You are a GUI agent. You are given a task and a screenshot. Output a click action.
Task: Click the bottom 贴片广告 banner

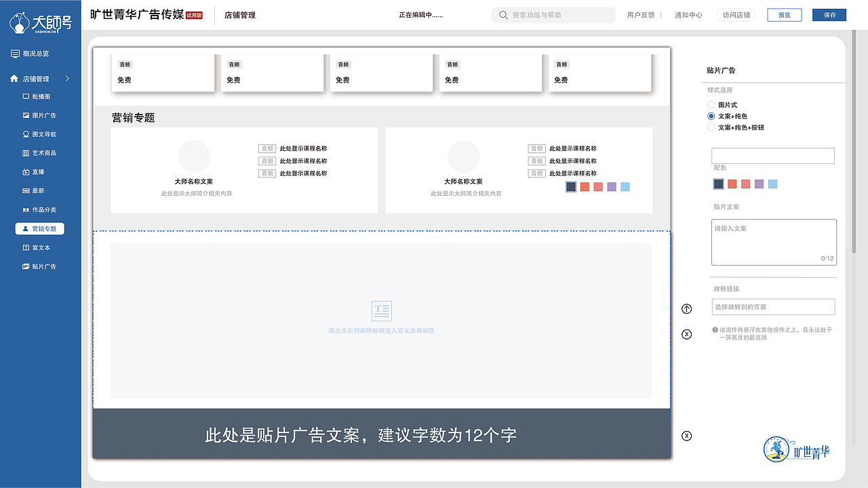click(382, 434)
